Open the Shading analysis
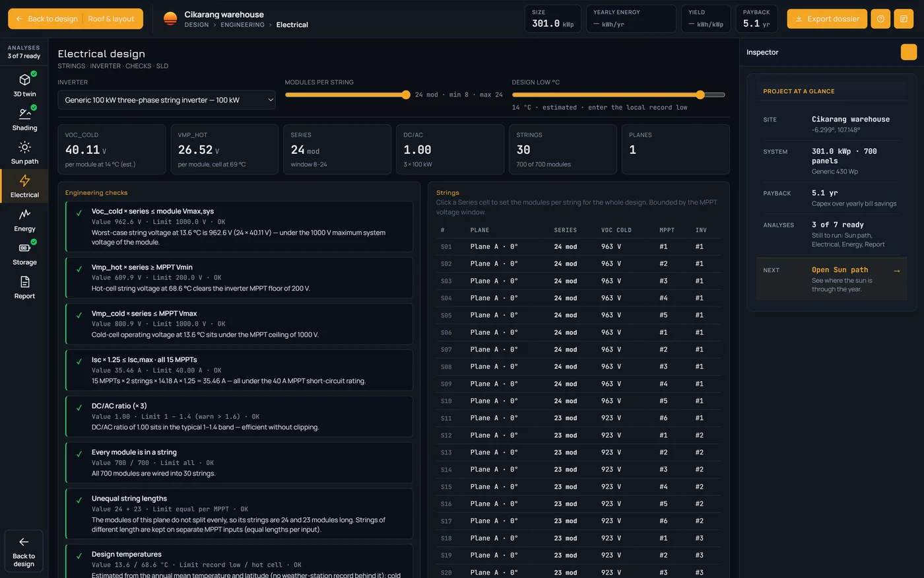Viewport: 924px width, 578px height. [x=24, y=118]
